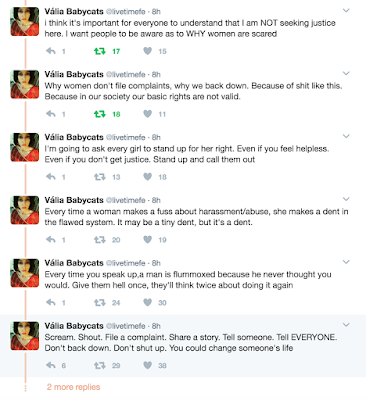Retweet the 'tiny dent' tweet with 20 retweets
Image resolution: width=366 pixels, height=400 pixels.
coord(100,240)
